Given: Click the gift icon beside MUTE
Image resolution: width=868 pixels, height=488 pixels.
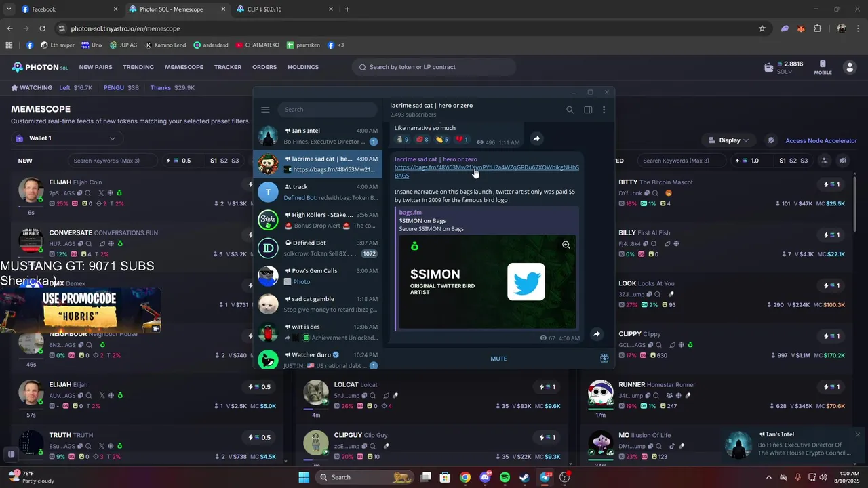Looking at the screenshot, I should pyautogui.click(x=604, y=359).
